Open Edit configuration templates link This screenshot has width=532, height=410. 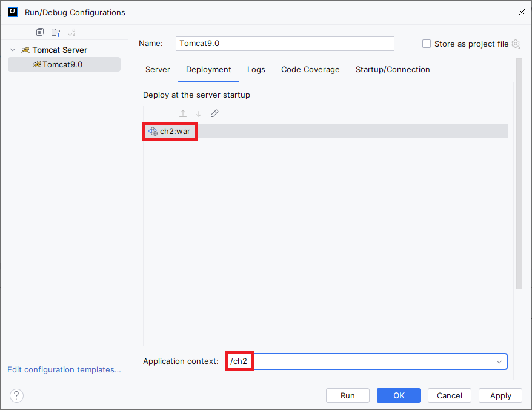(x=64, y=369)
